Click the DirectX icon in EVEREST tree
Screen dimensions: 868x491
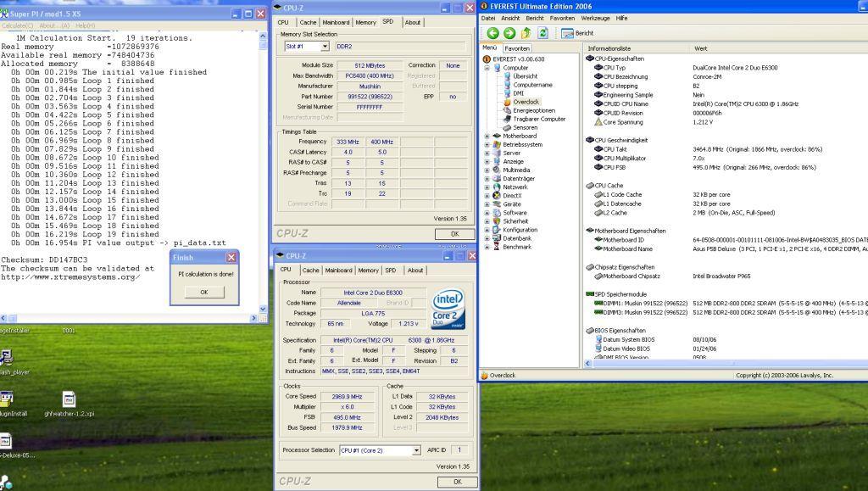pyautogui.click(x=497, y=195)
